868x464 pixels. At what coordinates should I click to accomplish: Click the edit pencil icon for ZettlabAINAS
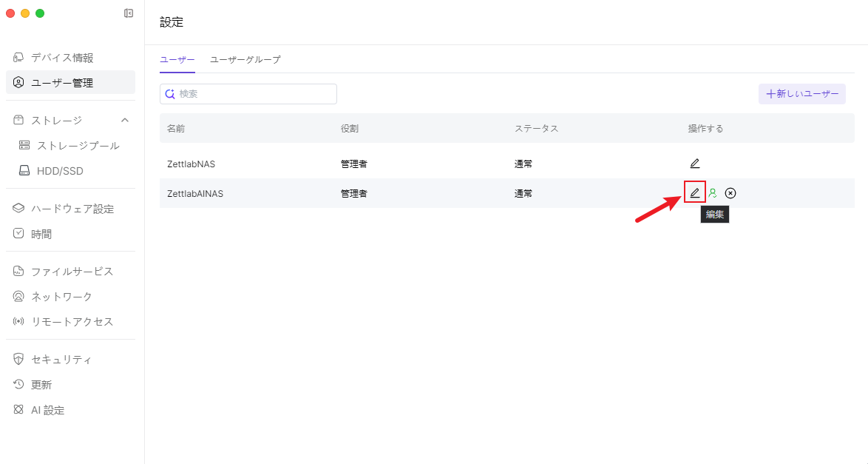coord(694,193)
